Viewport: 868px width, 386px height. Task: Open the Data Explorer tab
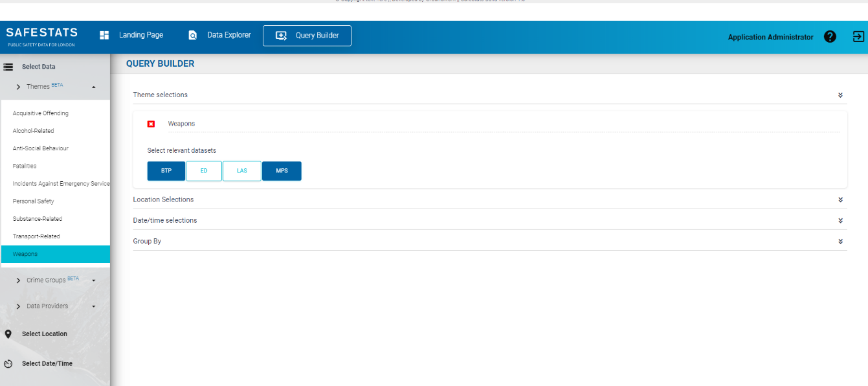click(x=219, y=36)
